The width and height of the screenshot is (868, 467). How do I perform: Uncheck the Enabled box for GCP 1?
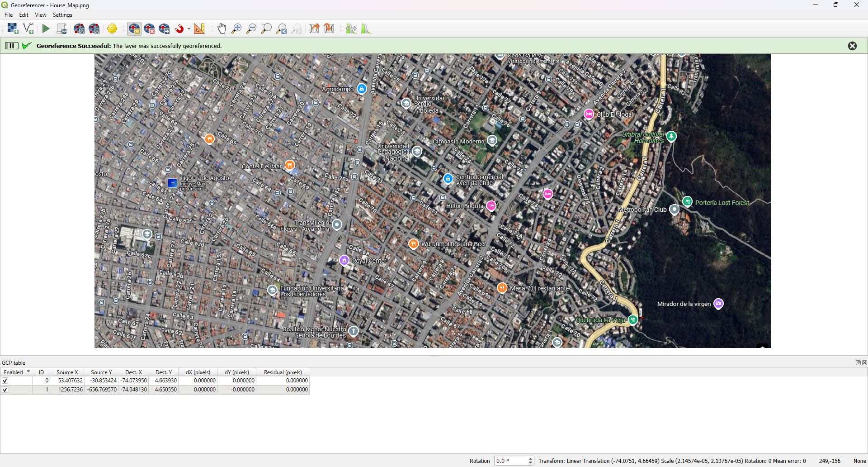(5, 390)
